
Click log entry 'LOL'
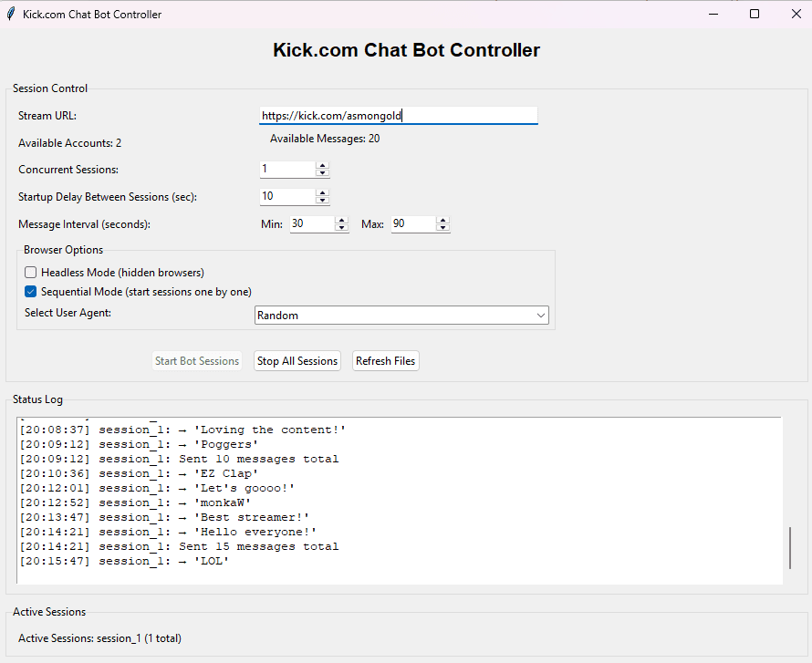(x=124, y=561)
